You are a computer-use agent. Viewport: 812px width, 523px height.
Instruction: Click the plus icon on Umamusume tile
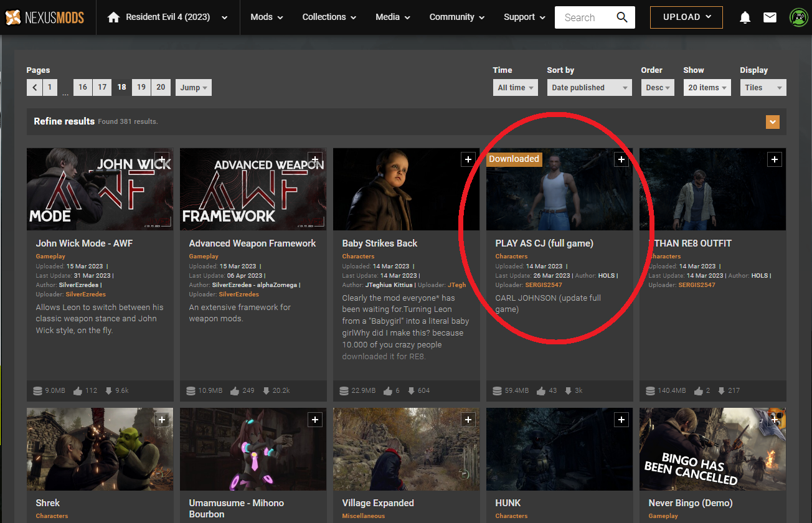tap(314, 420)
